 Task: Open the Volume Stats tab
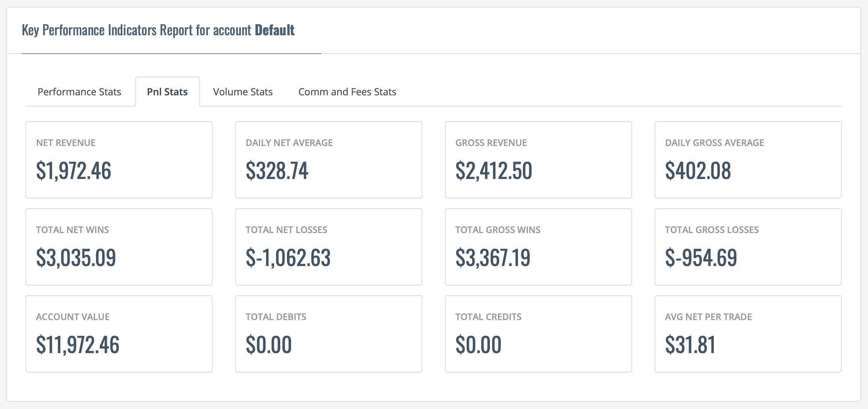coord(243,92)
